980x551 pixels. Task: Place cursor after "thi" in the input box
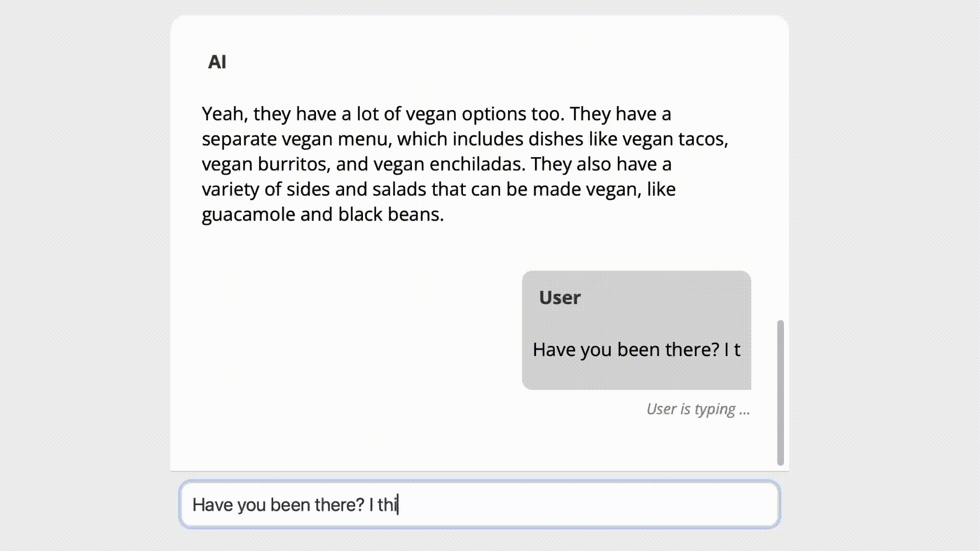398,505
